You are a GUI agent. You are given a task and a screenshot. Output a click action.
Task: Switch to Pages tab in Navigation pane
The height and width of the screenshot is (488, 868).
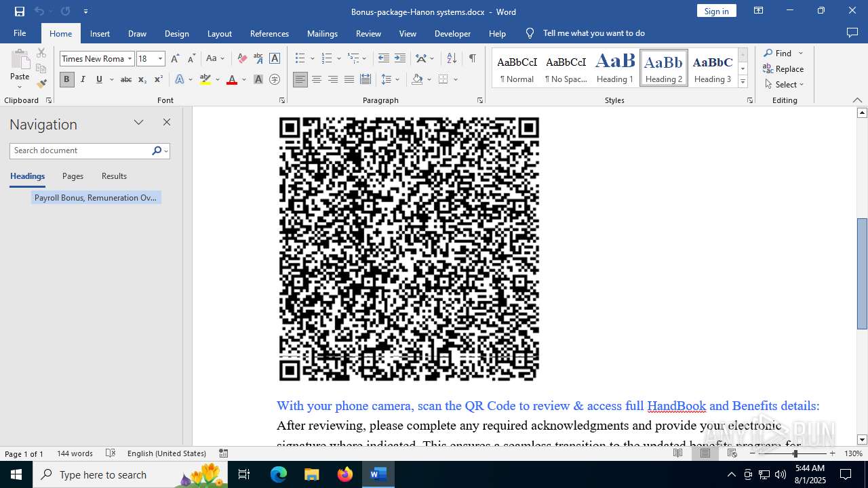73,176
